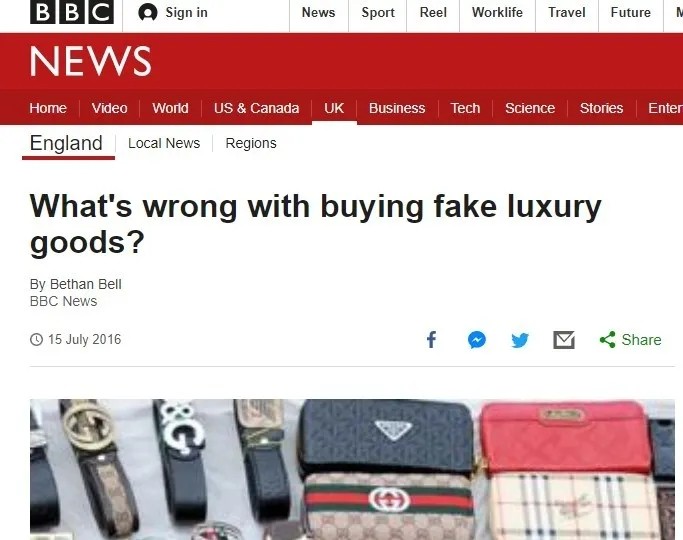Click the large NEWS banner logo
Image resolution: width=683 pixels, height=540 pixels.
click(91, 61)
